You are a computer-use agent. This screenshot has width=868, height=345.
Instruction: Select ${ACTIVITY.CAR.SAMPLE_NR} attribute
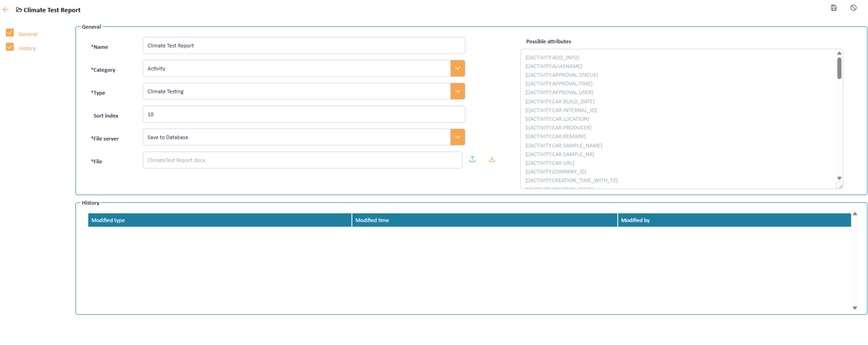559,154
